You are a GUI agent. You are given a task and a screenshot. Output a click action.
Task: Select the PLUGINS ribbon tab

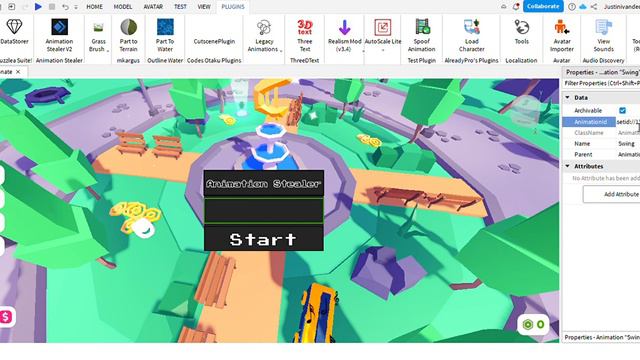point(233,7)
